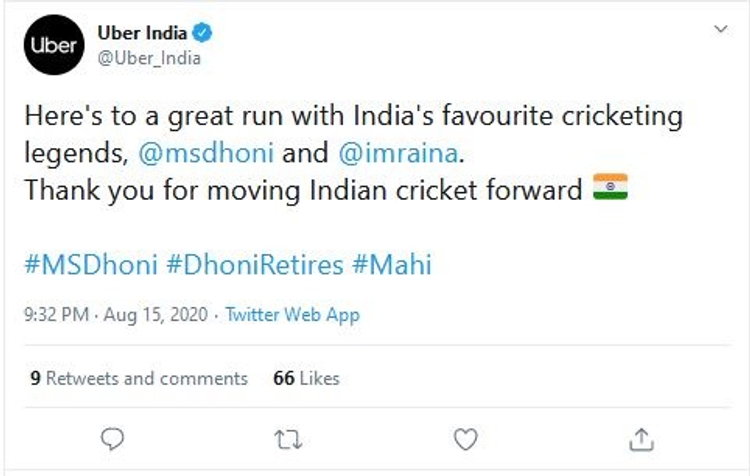The image size is (750, 476).
Task: Show the 66 Likes list
Action: 306,378
